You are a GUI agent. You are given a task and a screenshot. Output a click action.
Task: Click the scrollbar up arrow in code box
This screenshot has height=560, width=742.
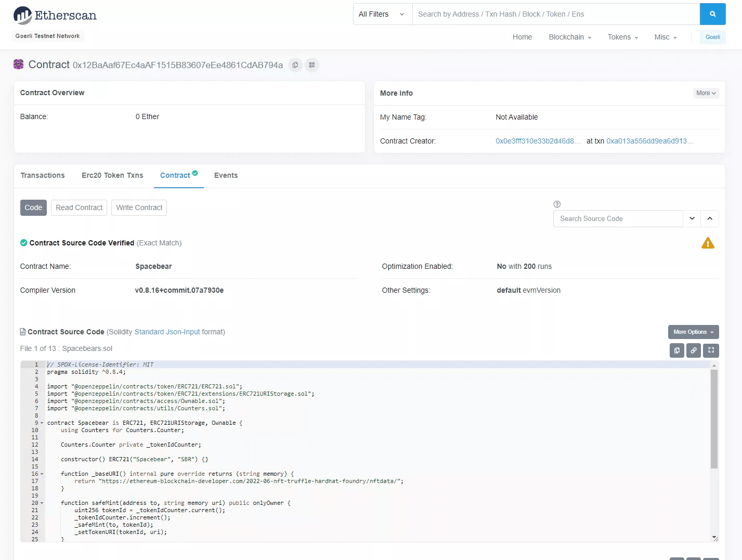[714, 365]
